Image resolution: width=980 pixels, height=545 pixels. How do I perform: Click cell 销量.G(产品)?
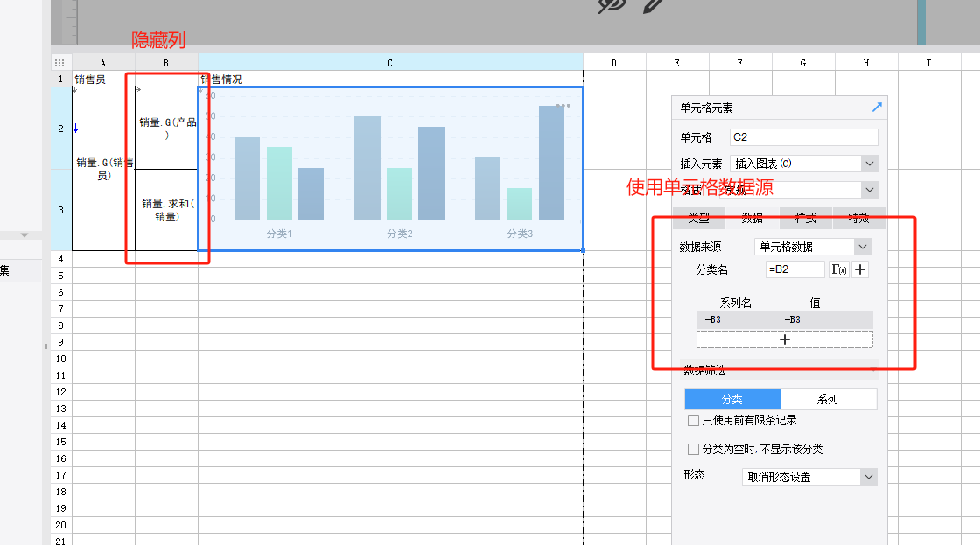167,128
